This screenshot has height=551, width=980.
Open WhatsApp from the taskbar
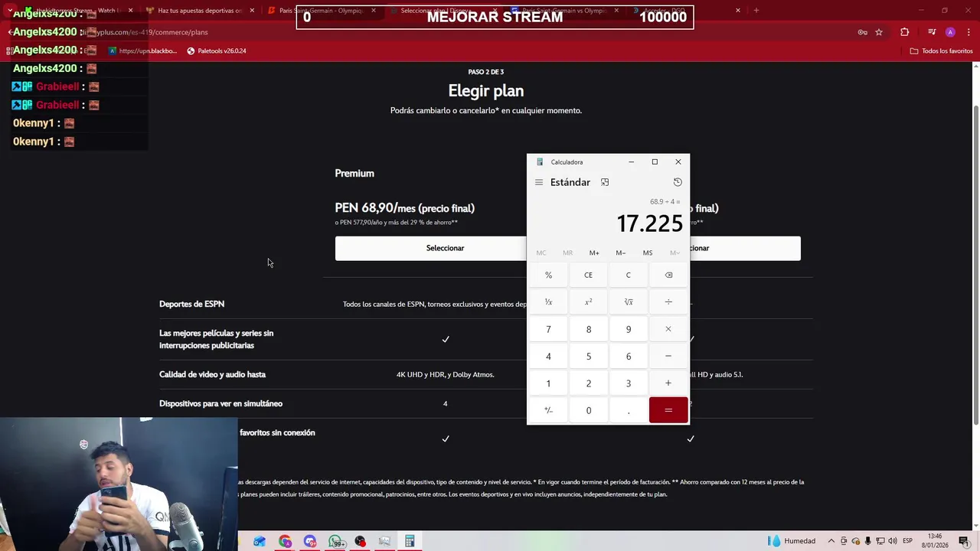(x=335, y=541)
